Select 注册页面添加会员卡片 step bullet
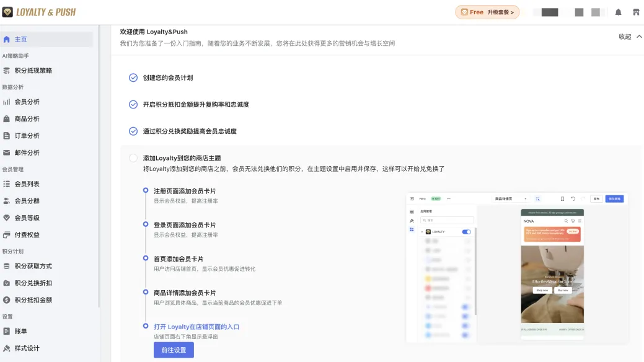The image size is (644, 362). pos(146,190)
